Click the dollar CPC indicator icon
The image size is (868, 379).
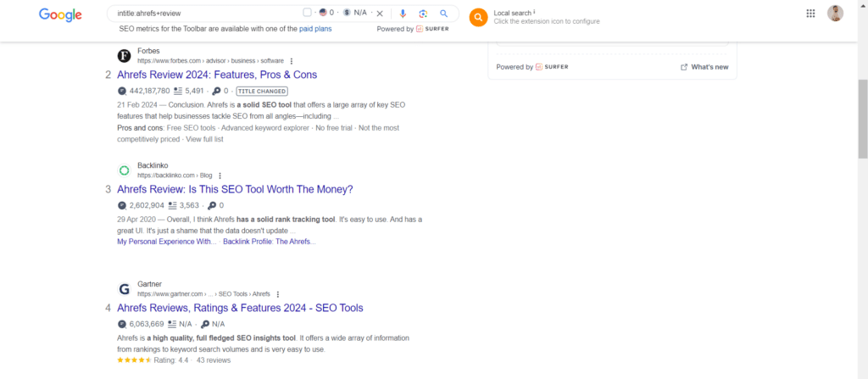(347, 12)
